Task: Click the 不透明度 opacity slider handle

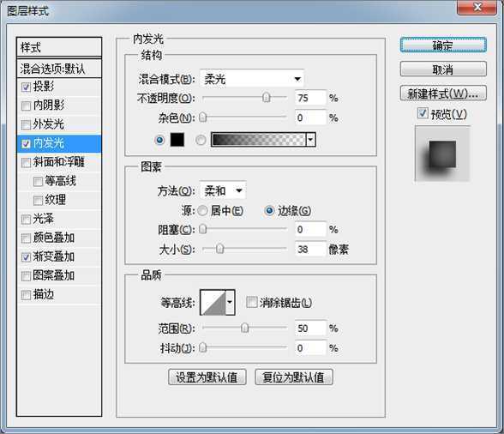Action: (266, 97)
